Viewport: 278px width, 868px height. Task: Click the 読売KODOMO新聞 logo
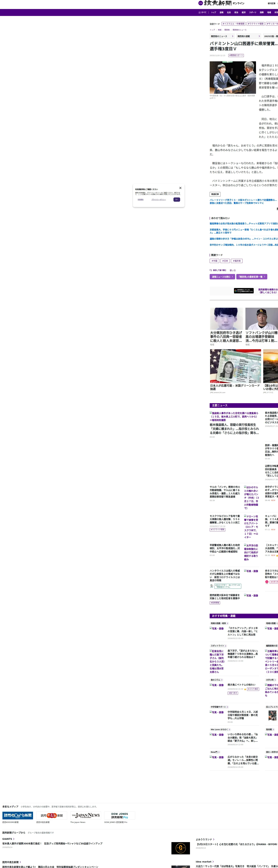click(x=18, y=815)
